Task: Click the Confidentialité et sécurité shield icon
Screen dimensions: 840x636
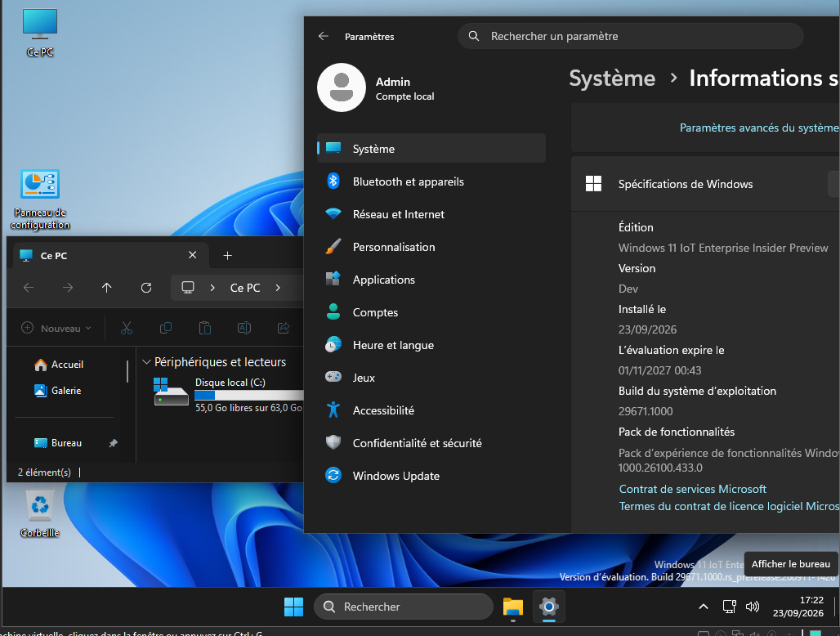Action: click(x=333, y=442)
